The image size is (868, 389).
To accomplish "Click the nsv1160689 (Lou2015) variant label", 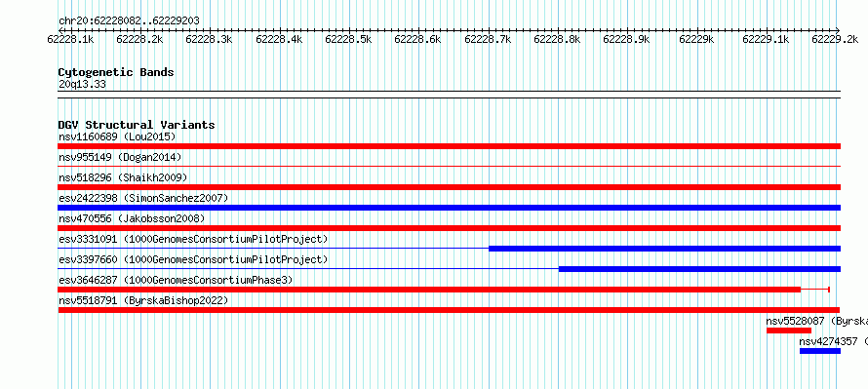I will point(117,136).
